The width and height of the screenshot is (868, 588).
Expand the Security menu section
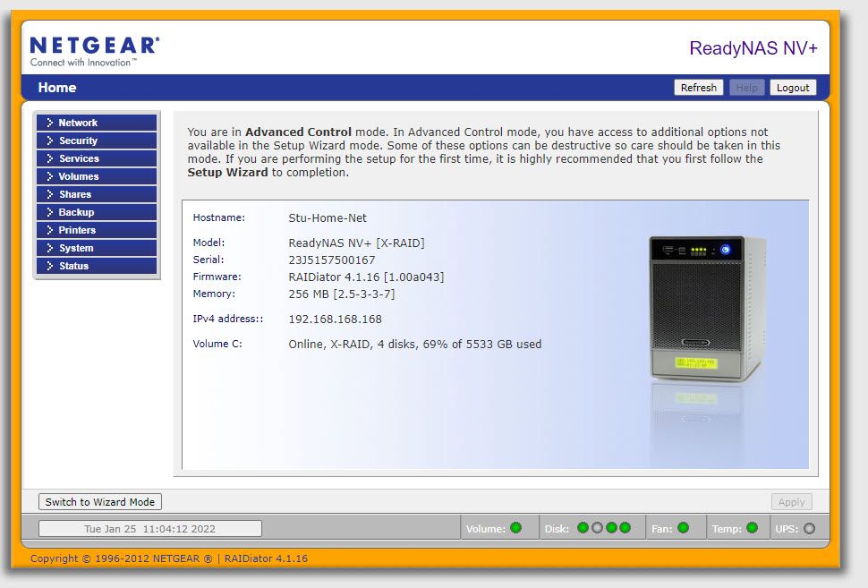(97, 141)
